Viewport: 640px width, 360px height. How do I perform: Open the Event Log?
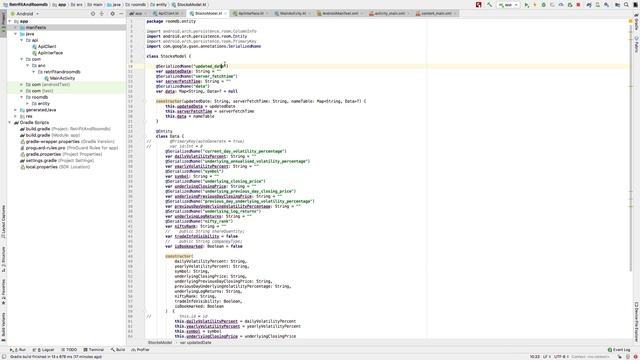(619, 350)
